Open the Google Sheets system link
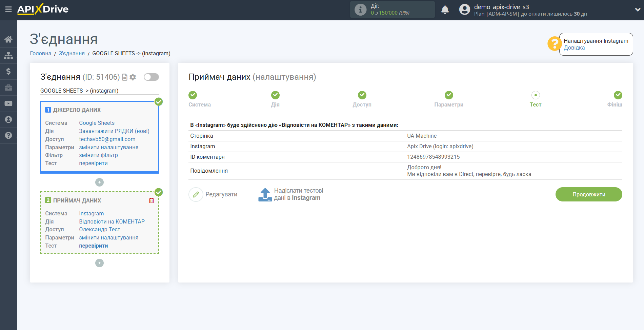The width and height of the screenshot is (644, 330). pos(97,123)
